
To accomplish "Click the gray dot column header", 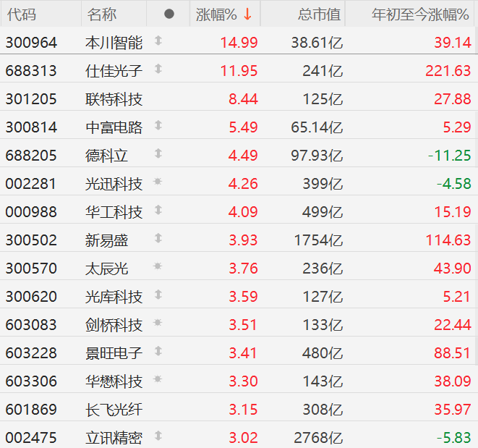I will pyautogui.click(x=169, y=14).
